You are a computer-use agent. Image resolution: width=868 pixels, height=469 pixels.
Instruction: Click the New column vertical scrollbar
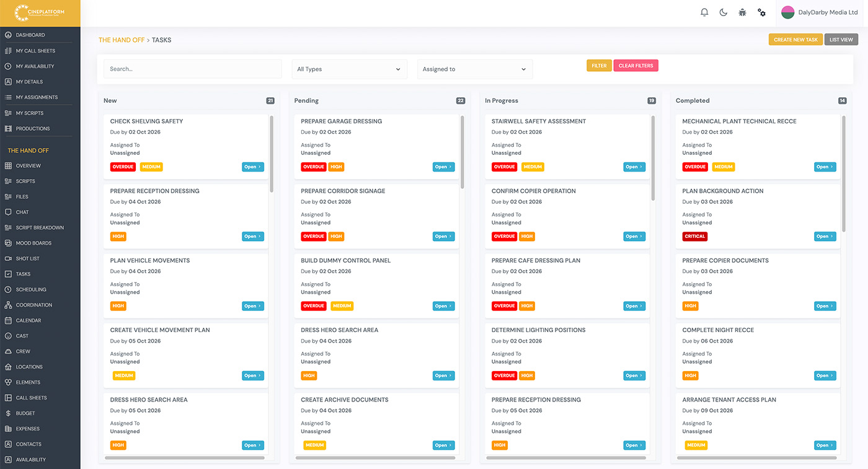[x=272, y=154]
